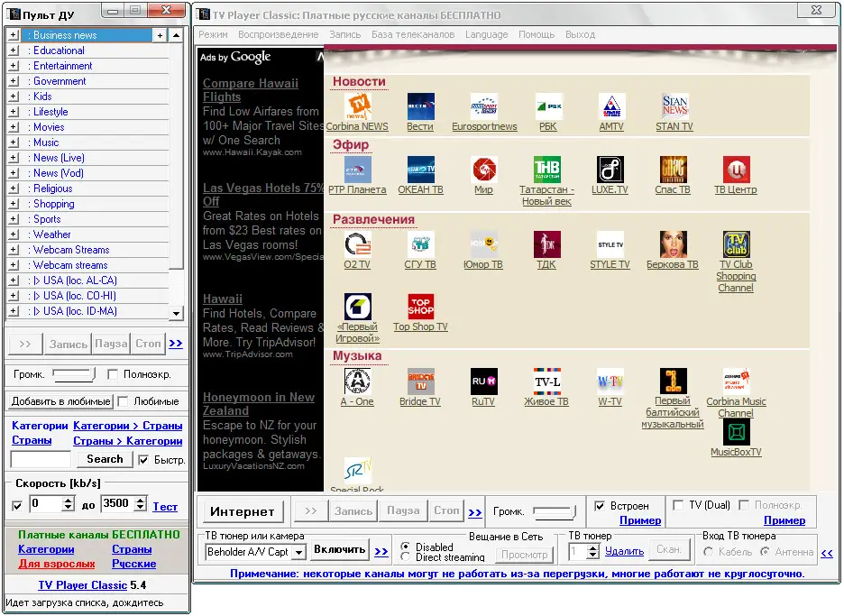Select the Eurosportnews channel logo
Screen dimensions: 844x616
click(x=484, y=106)
